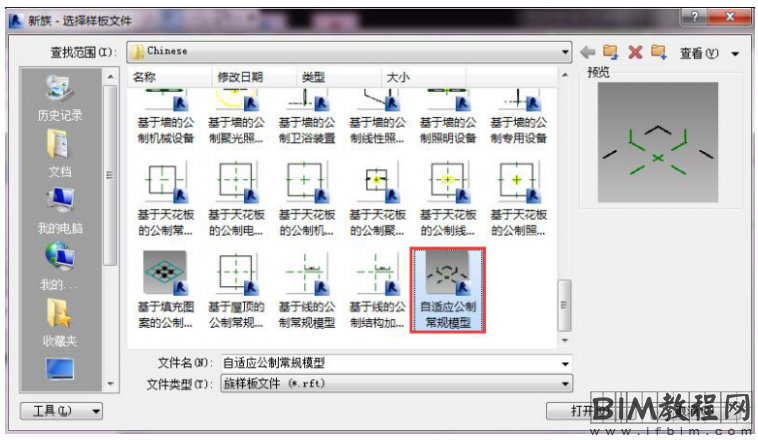
Task: Click the 打开 button
Action: [582, 411]
